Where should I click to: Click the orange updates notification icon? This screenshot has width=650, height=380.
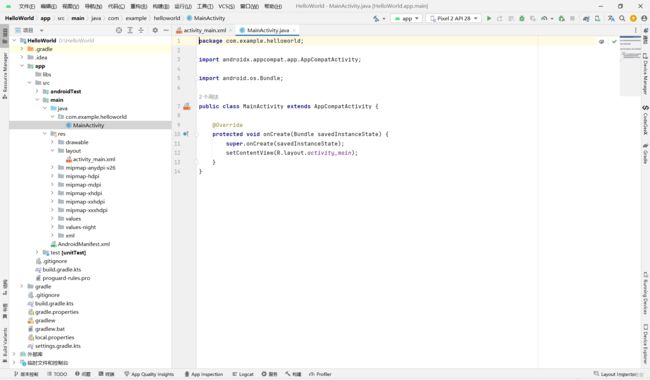(633, 19)
